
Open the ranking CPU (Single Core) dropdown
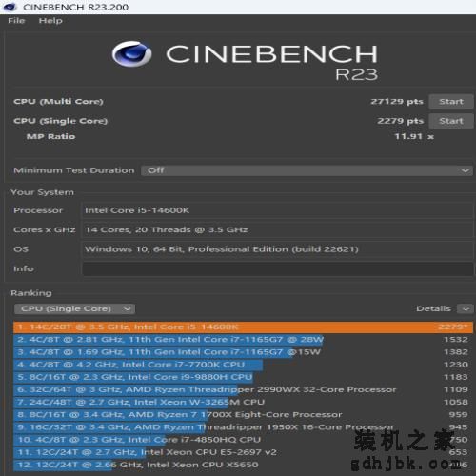[x=74, y=308]
